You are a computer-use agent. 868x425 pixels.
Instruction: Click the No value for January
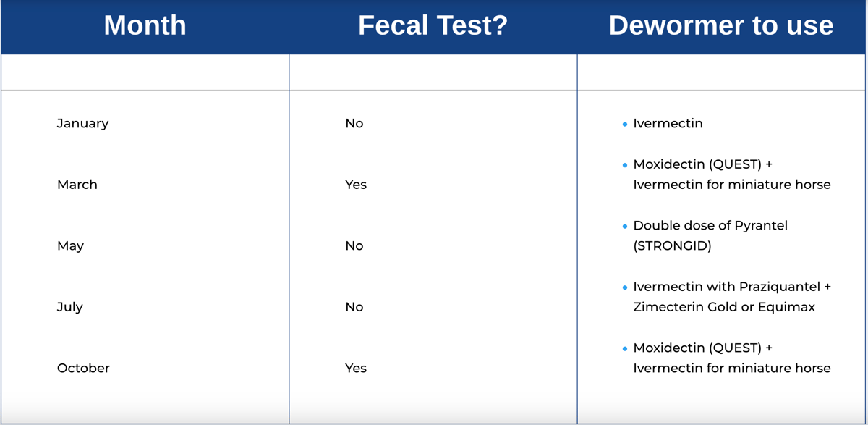pos(354,124)
